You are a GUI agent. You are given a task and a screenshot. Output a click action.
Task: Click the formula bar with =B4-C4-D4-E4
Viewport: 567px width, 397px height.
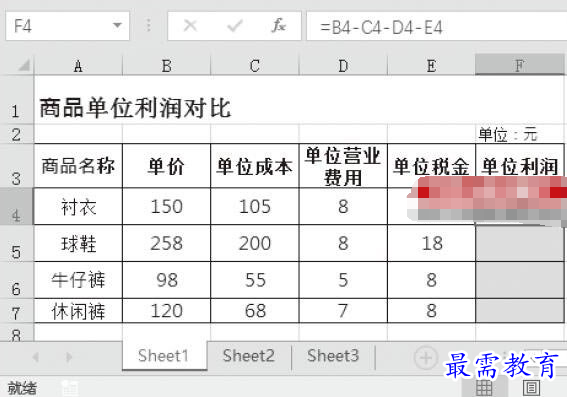pyautogui.click(x=437, y=27)
